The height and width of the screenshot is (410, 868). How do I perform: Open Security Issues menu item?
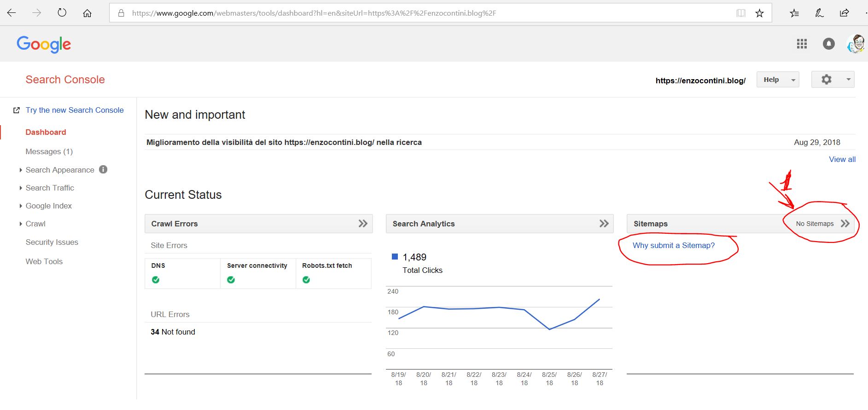[x=52, y=242]
